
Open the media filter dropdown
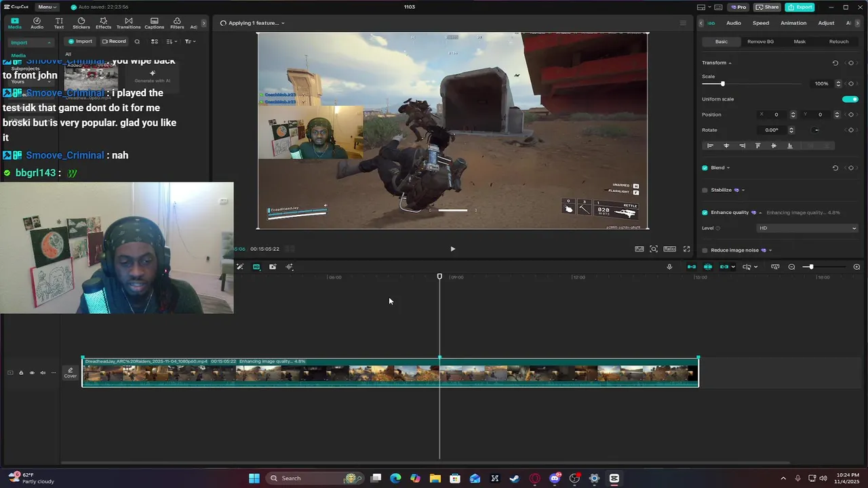(191, 41)
